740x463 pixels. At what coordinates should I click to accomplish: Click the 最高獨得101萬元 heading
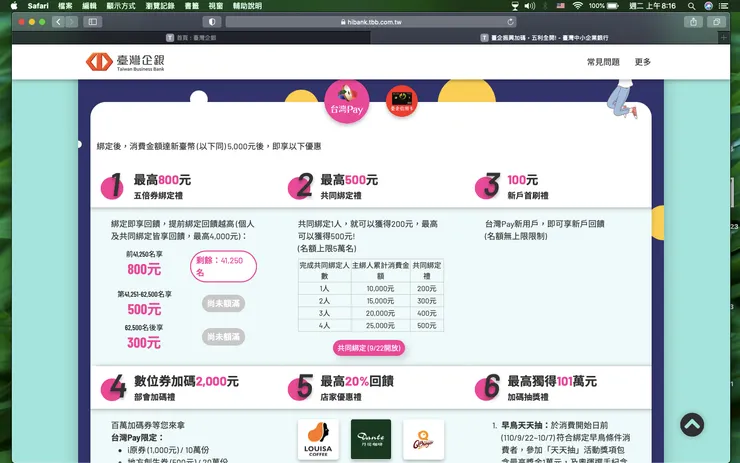[x=552, y=381]
